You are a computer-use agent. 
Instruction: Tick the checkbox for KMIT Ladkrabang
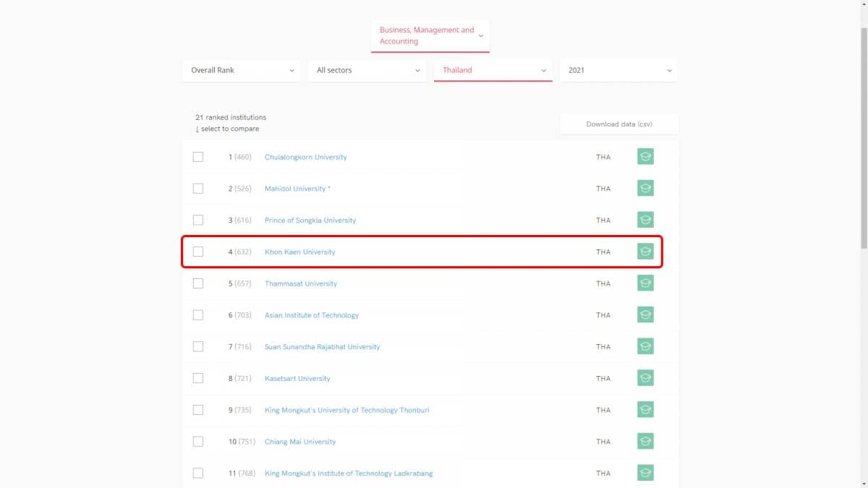(198, 473)
